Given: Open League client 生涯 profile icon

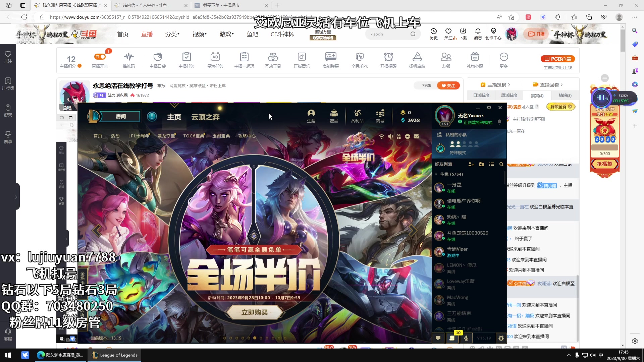Looking at the screenshot, I should 311,116.
